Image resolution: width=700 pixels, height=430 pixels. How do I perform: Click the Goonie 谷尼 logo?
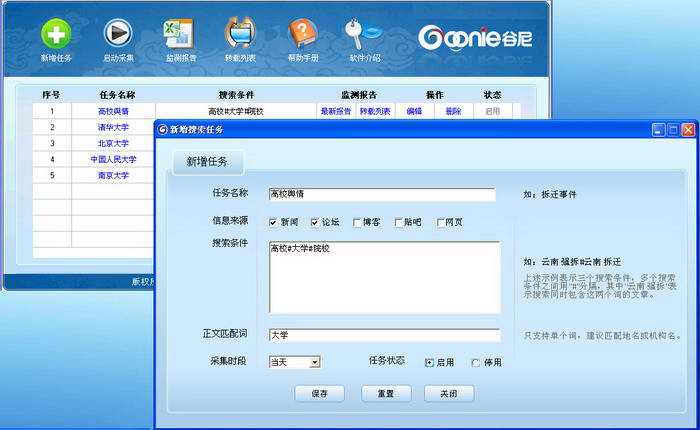[x=475, y=38]
